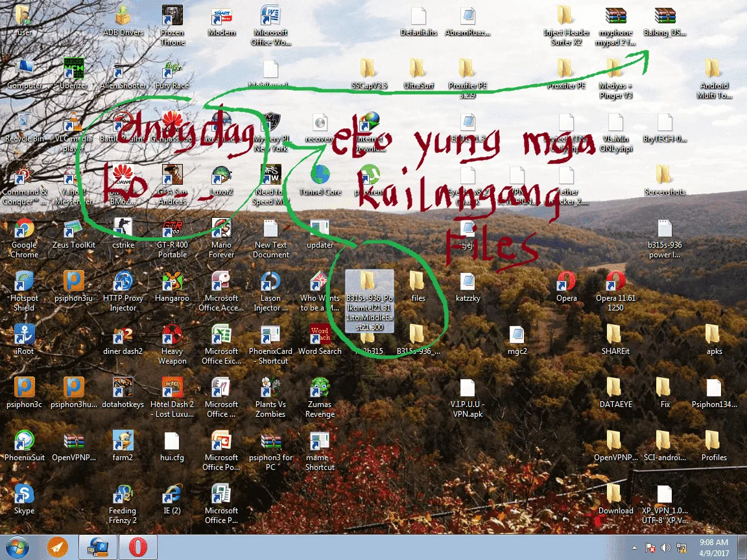
Task: Select the OpenVPNP archive next to PhoenixSuit
Action: (x=73, y=446)
